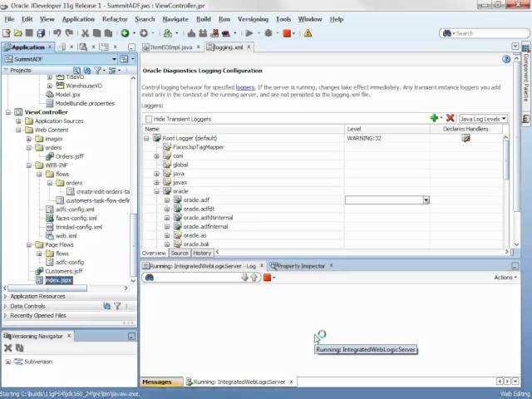Click the Open folder toolbar icon
The image size is (532, 399).
click(x=17, y=33)
